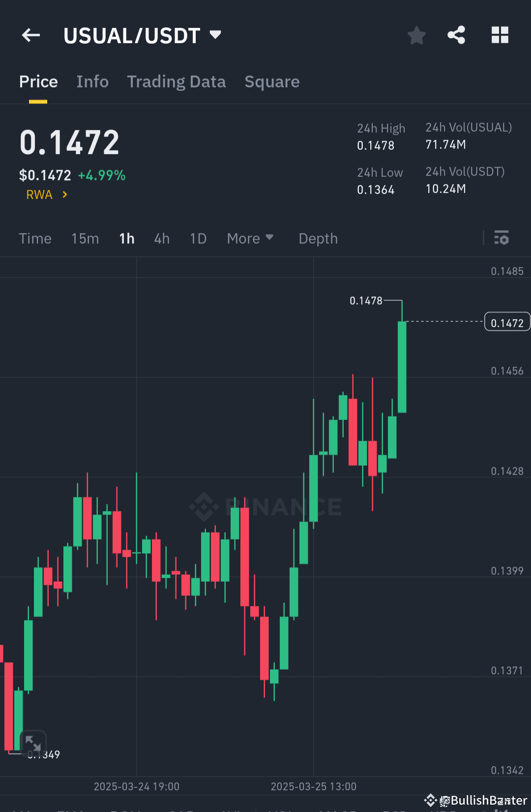This screenshot has width=531, height=812.
Task: Open the trading pair selector dropdown
Action: click(x=215, y=35)
